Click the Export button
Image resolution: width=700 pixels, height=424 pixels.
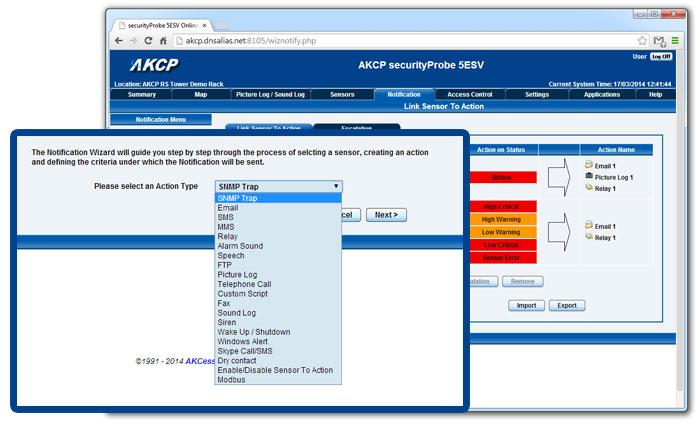[x=566, y=305]
